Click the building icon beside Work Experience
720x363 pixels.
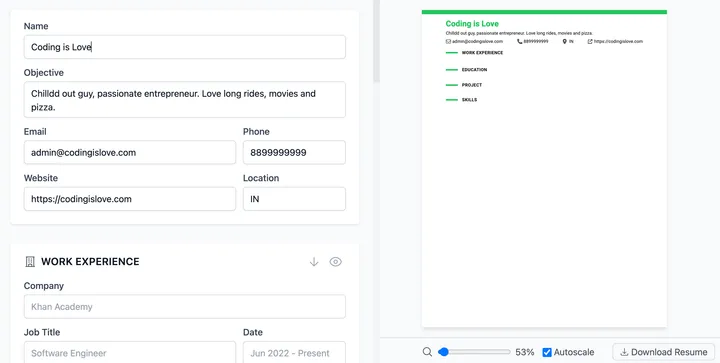(x=30, y=262)
